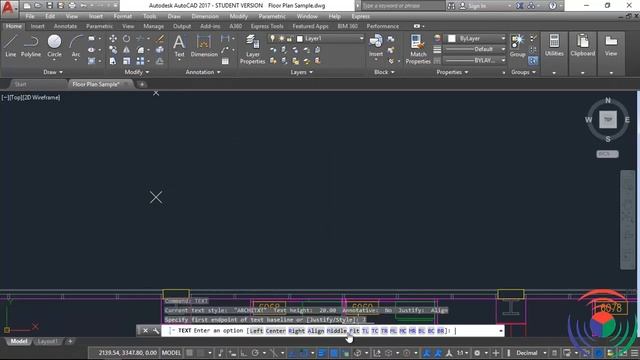This screenshot has width=640, height=360.
Task: Click Match Properties tool
Action: 418,49
